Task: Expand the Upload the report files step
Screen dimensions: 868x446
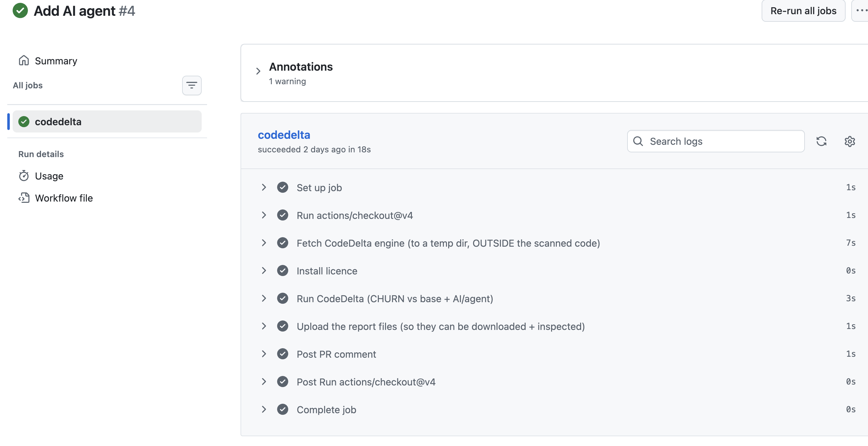Action: (x=264, y=326)
